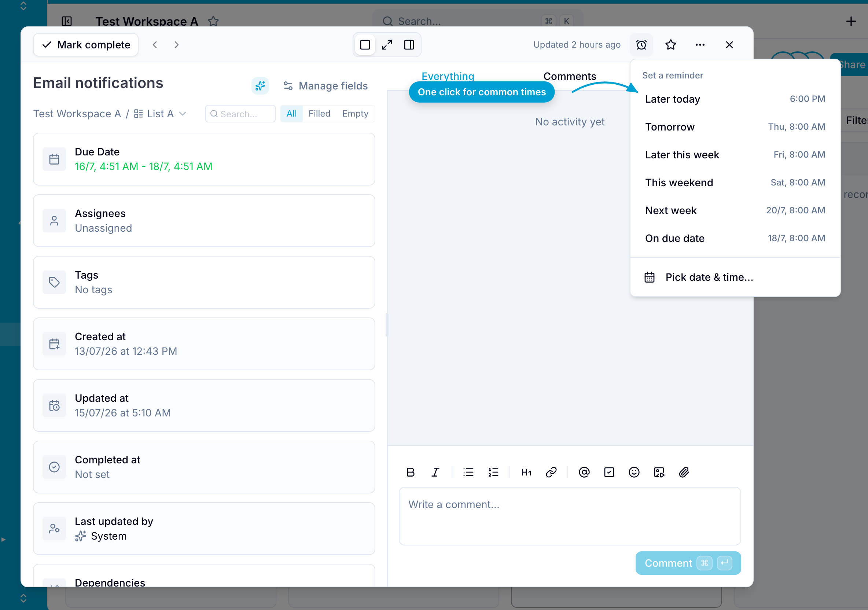Star this task as favorite
This screenshot has height=610, width=868.
[670, 45]
